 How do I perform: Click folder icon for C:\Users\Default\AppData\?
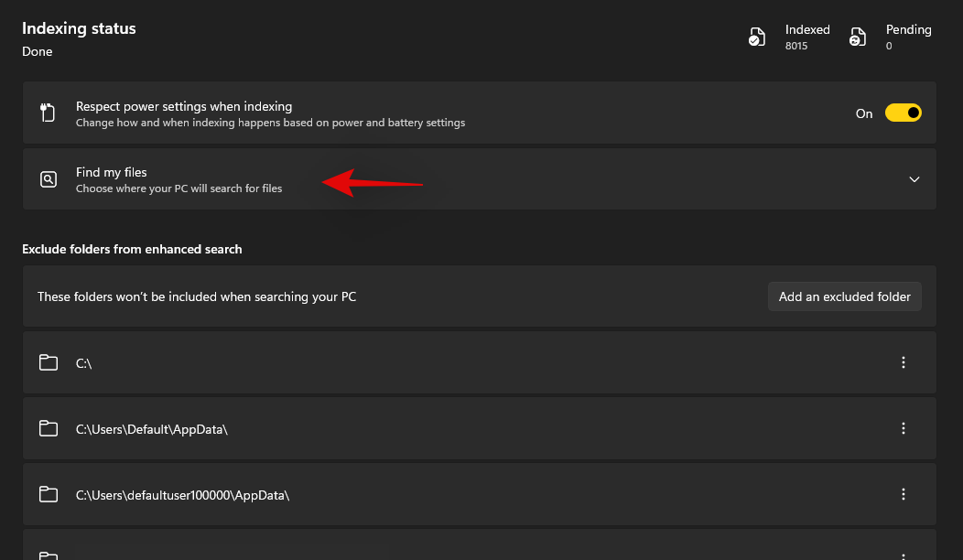pos(49,429)
